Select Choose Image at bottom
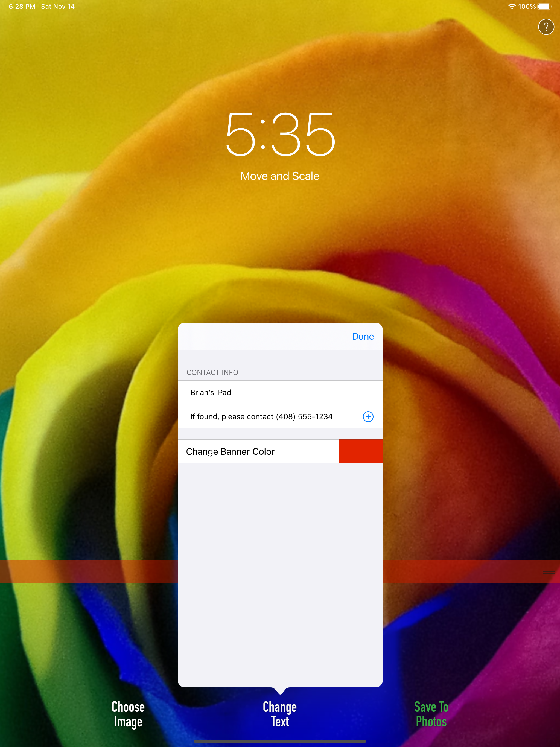 pos(128,714)
